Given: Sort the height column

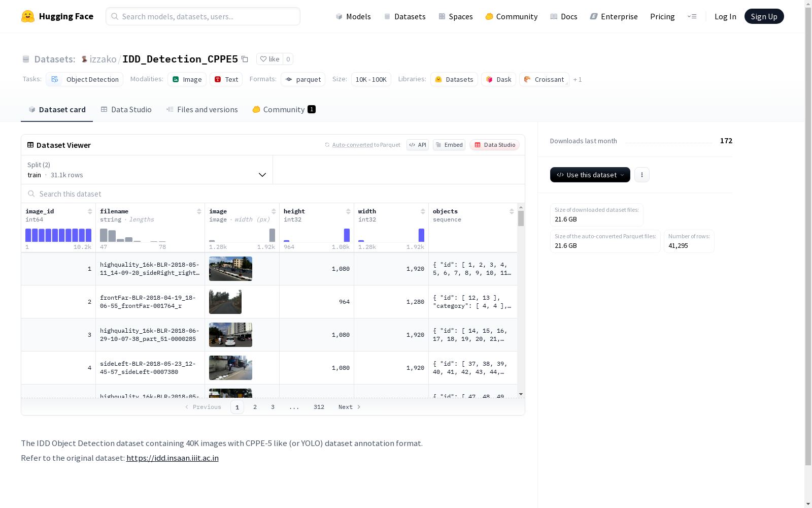Looking at the screenshot, I should (348, 211).
